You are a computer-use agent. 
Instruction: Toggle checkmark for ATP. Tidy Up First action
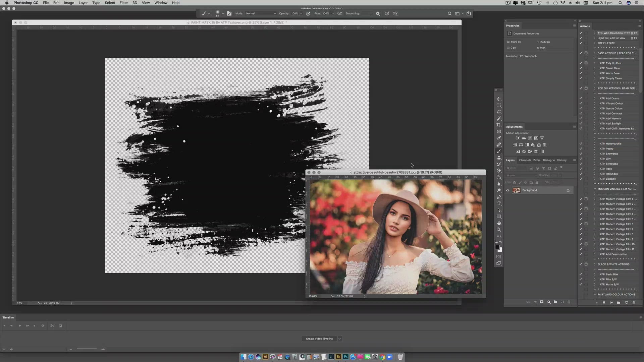(581, 63)
